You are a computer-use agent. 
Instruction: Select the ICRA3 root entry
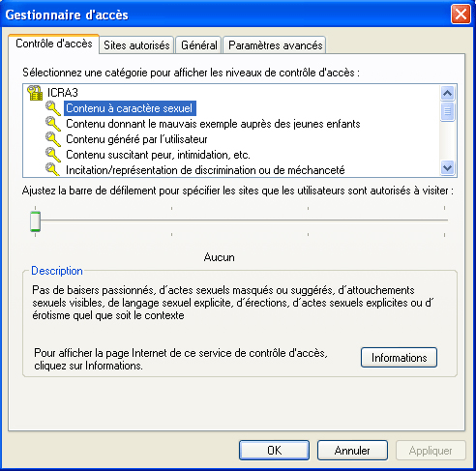click(x=63, y=93)
